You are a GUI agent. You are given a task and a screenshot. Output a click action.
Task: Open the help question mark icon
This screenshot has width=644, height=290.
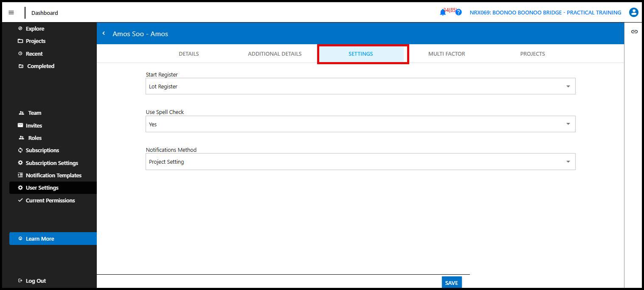458,13
